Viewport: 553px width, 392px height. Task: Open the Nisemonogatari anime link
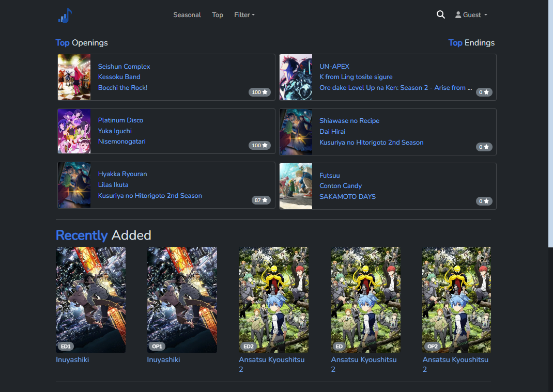tap(121, 142)
